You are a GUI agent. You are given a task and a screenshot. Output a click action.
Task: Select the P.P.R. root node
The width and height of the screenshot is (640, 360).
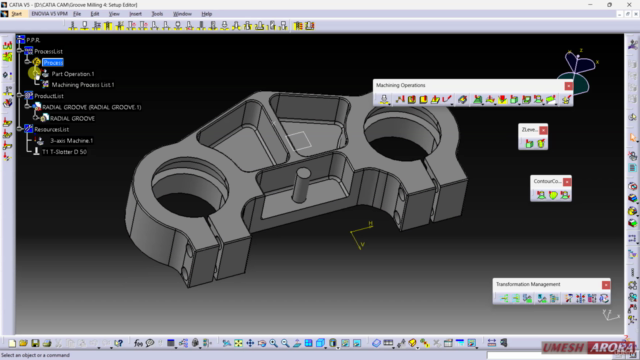click(x=33, y=40)
